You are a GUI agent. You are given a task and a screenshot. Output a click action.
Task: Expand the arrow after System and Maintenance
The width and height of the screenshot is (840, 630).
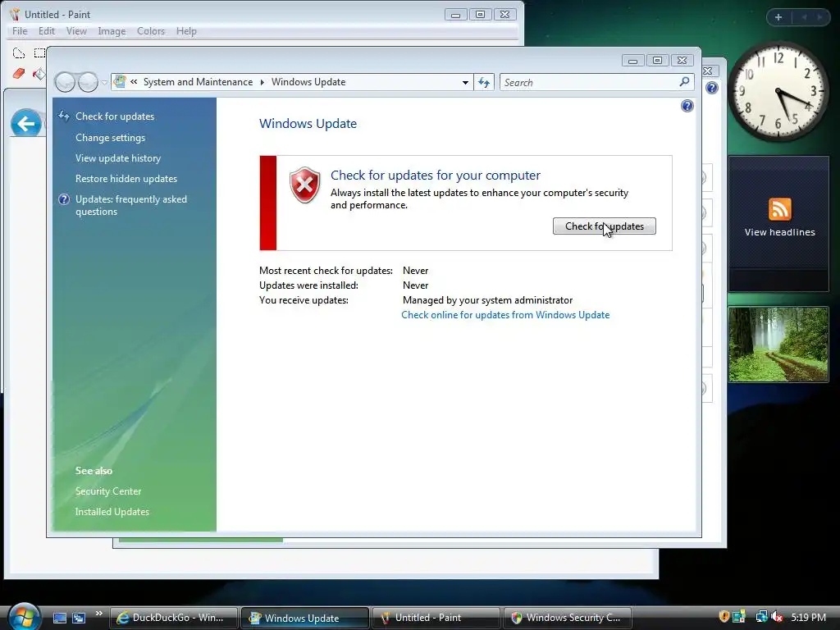262,82
